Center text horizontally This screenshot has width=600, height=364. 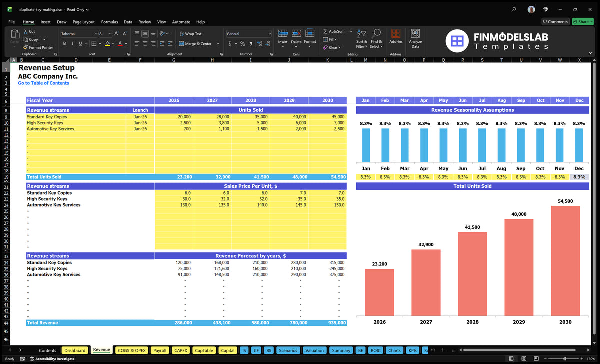(x=145, y=44)
